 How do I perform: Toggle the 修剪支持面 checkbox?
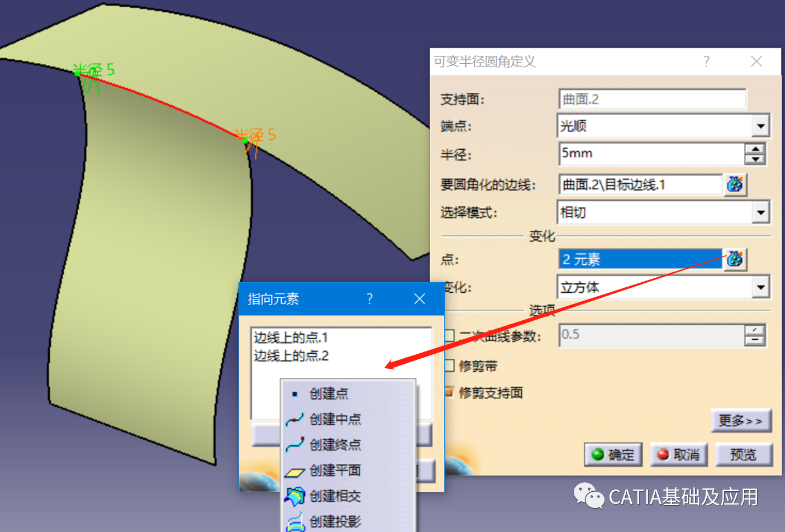[x=449, y=392]
